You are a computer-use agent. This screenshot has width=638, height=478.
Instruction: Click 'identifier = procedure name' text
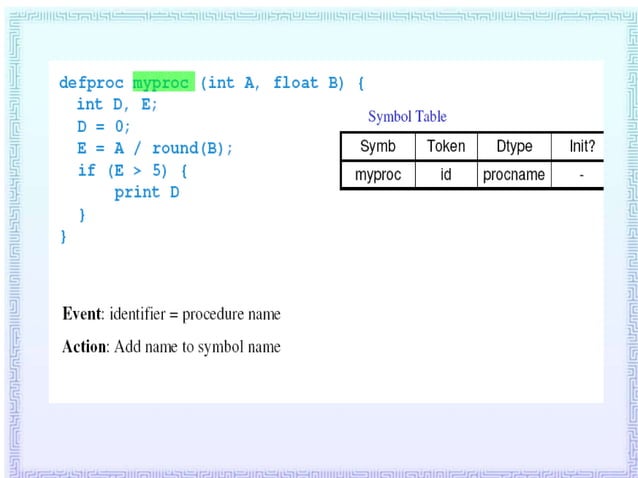point(195,314)
